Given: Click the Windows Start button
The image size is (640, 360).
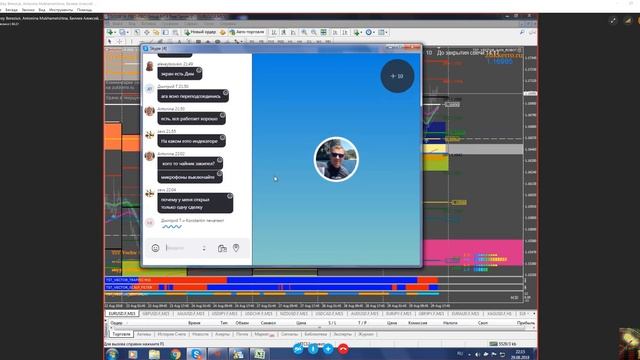Looking at the screenshot, I should 112,354.
